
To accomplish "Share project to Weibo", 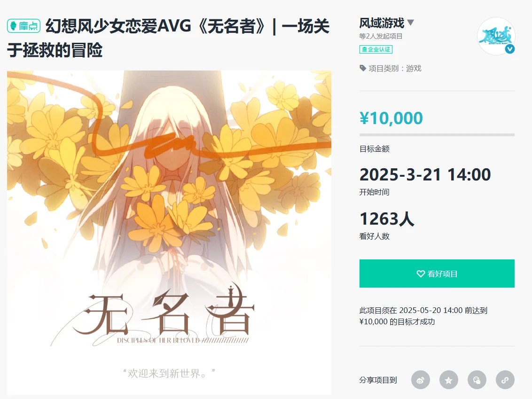I will [420, 380].
